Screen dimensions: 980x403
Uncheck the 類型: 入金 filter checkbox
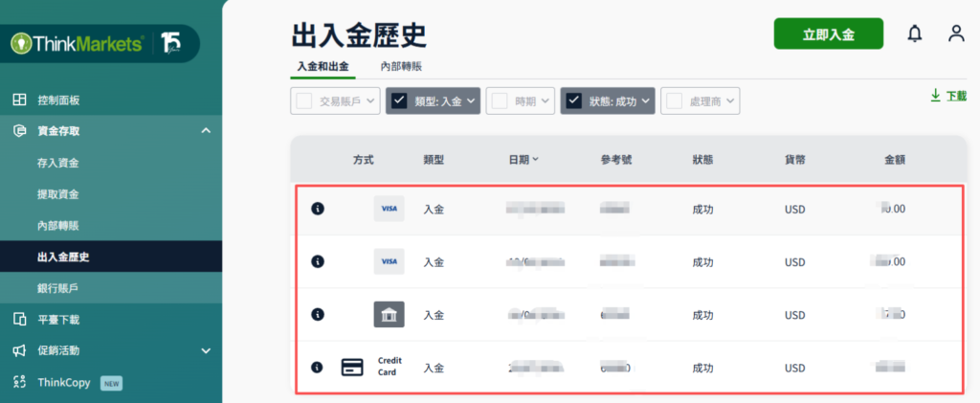tap(399, 101)
